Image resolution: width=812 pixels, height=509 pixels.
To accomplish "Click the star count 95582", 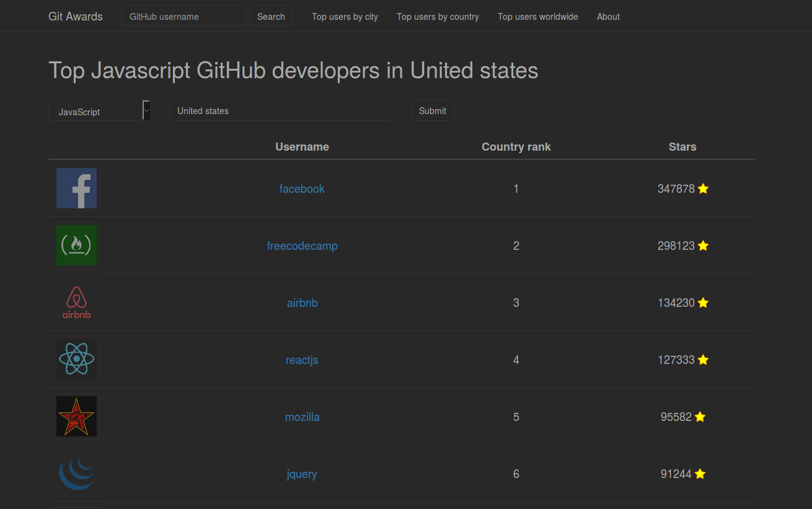I will click(x=676, y=417).
